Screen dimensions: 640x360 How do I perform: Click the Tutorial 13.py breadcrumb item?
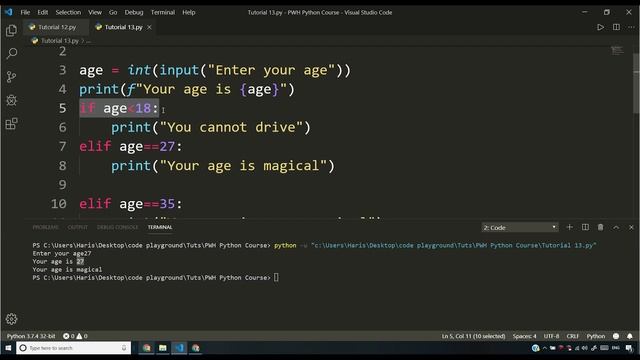point(59,40)
